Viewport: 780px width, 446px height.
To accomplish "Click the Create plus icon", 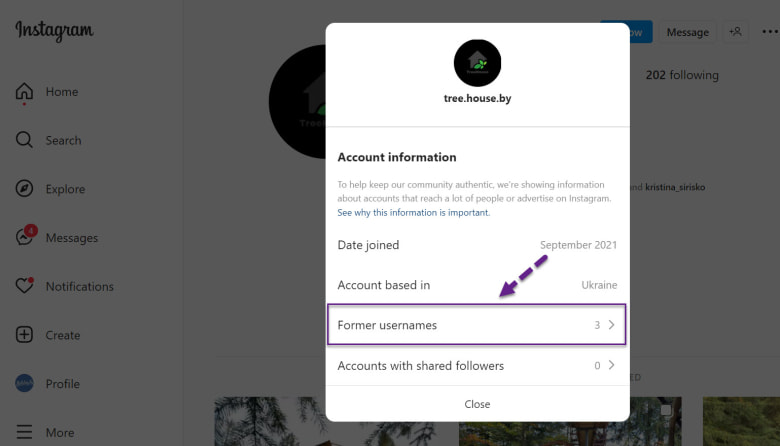I will (x=25, y=335).
